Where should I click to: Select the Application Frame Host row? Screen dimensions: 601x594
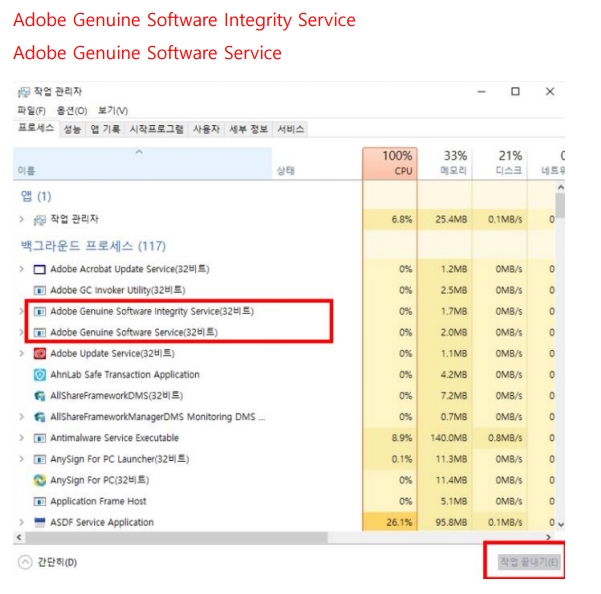[284, 501]
